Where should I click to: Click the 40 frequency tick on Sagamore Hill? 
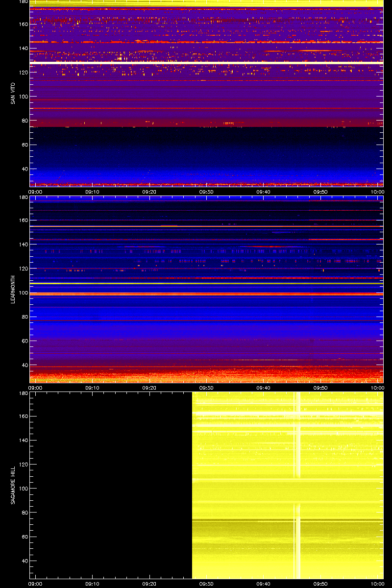click(x=24, y=561)
